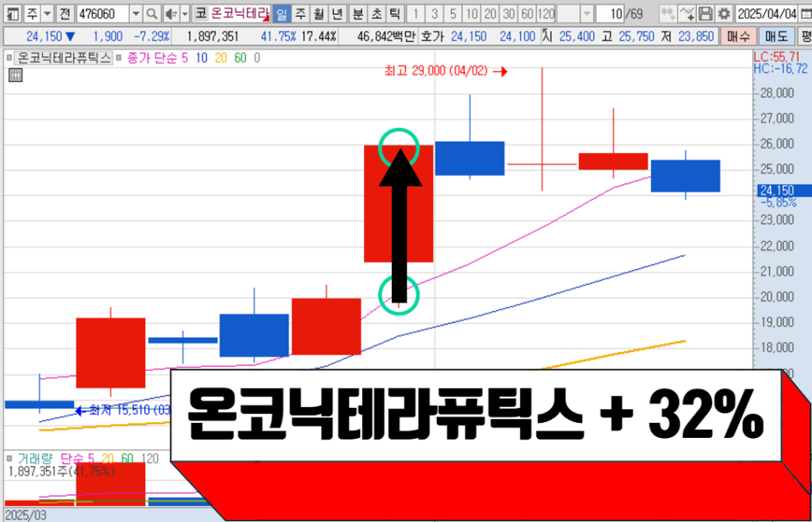This screenshot has width=812, height=522.
Task: Select the 1 interval button
Action: 416,14
